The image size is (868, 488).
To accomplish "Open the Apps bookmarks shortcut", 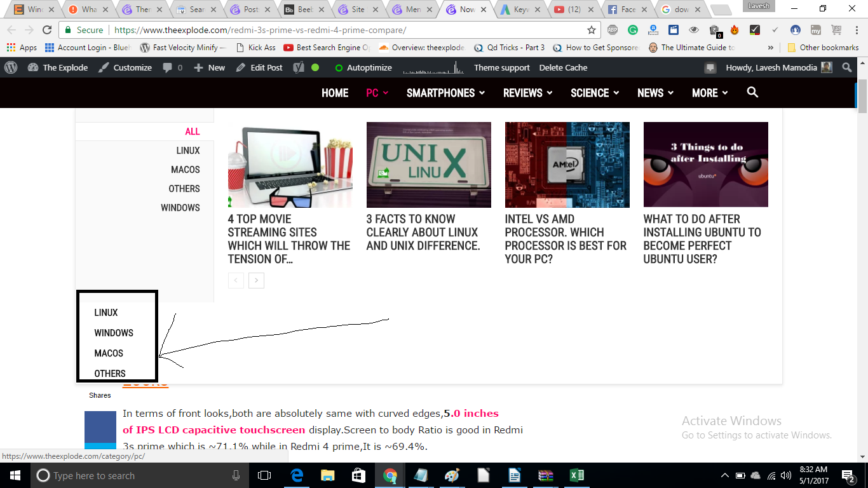I will click(x=22, y=48).
